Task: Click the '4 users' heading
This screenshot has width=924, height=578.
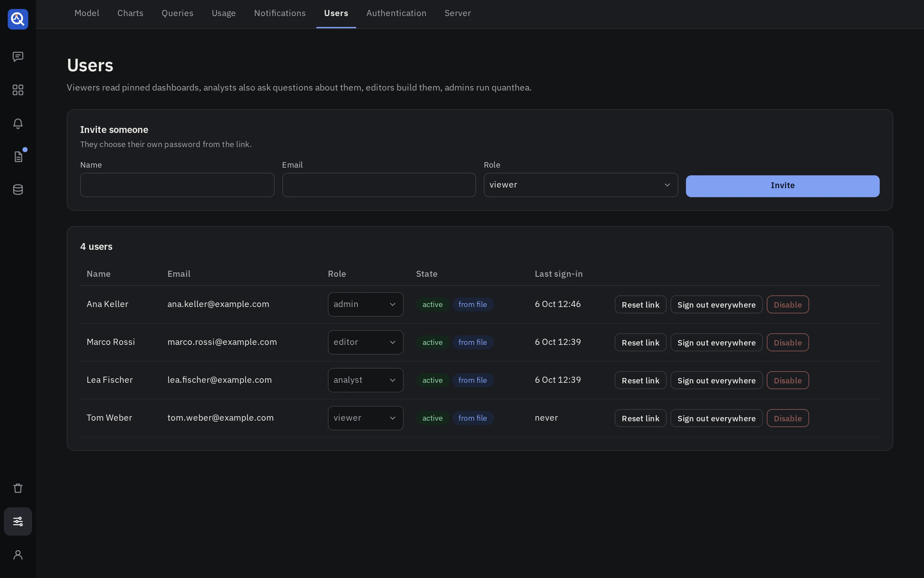Action: coord(96,247)
